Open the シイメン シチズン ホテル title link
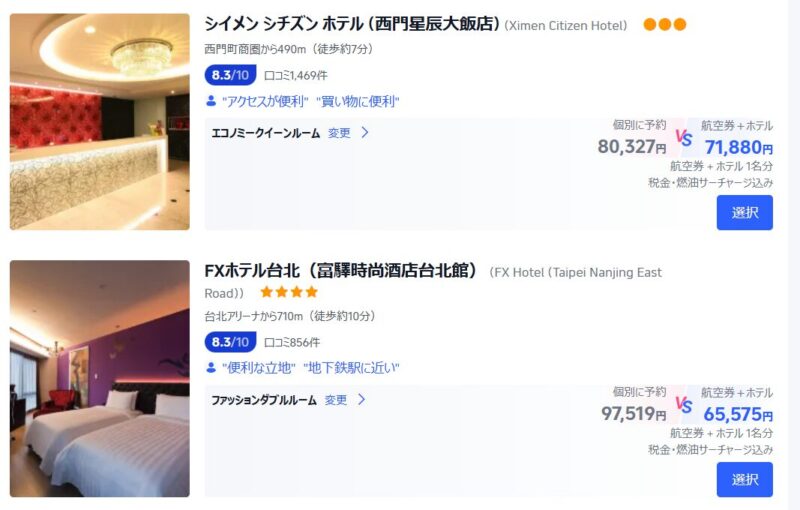 [352, 24]
